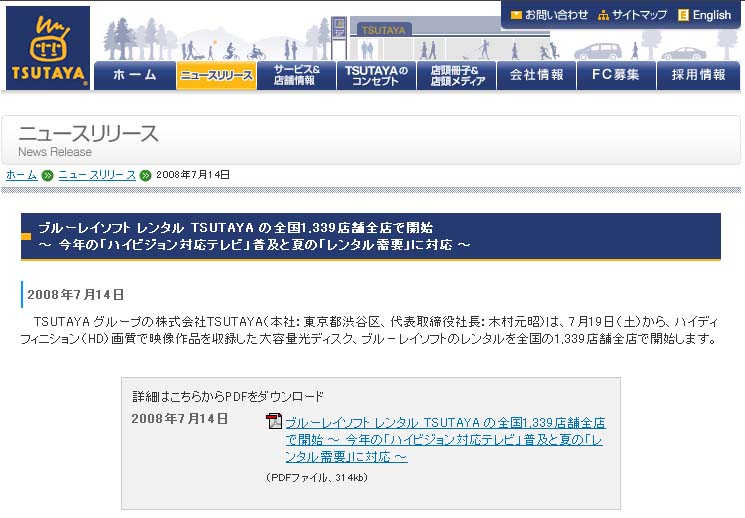This screenshot has width=745, height=518.
Task: Click the article title ブルーレイソフト レンタル banner
Action: pos(371,236)
